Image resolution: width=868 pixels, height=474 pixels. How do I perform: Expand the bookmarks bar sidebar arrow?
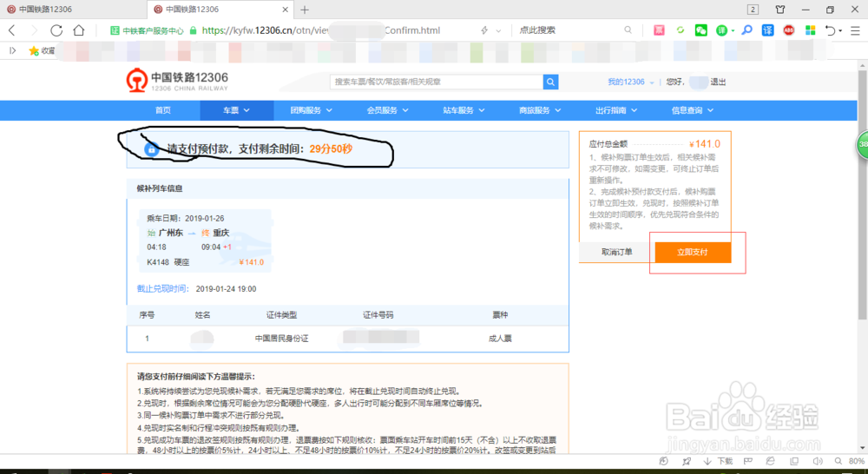(13, 51)
